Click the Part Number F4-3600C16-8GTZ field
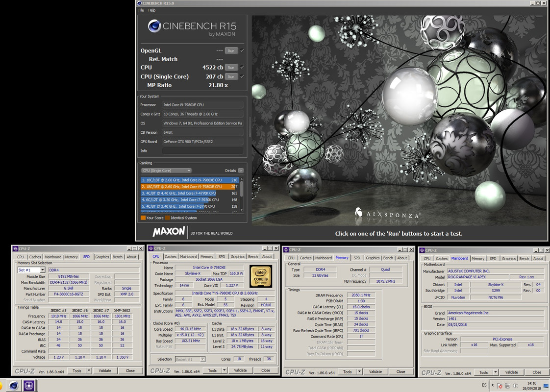Viewport: 550px width, 392px height. (69, 294)
